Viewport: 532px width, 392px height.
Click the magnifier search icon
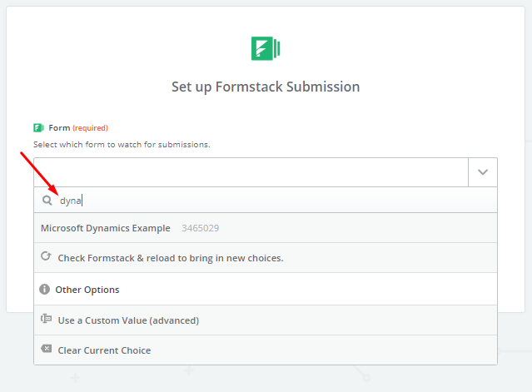coord(47,201)
